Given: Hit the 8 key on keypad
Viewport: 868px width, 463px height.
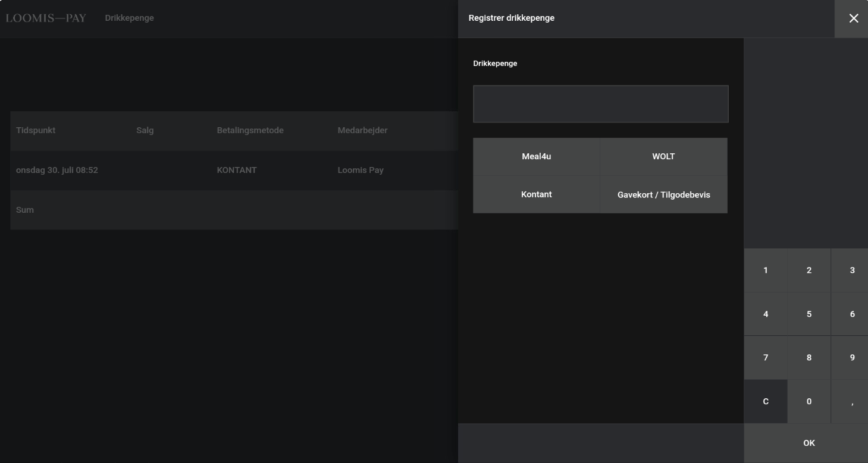Looking at the screenshot, I should (809, 358).
